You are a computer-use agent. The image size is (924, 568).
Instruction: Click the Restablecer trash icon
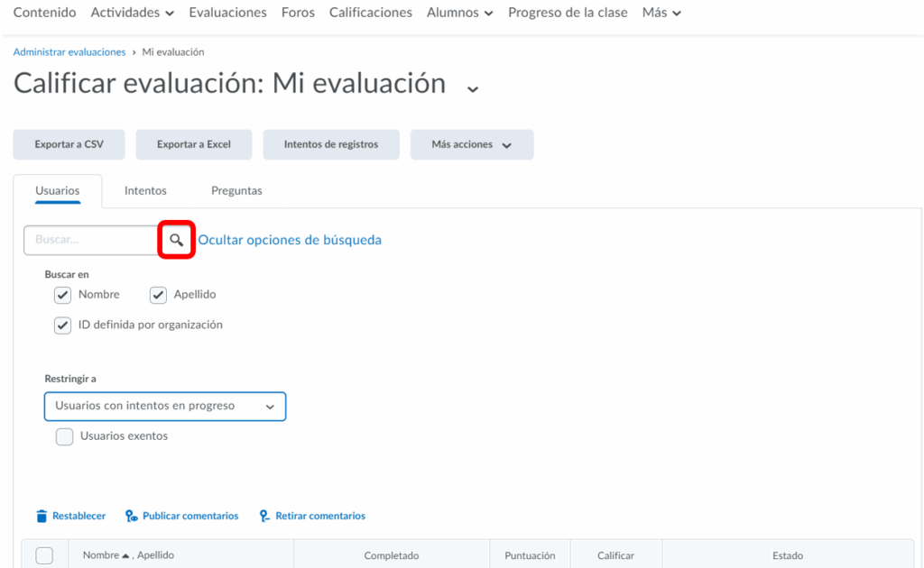42,517
